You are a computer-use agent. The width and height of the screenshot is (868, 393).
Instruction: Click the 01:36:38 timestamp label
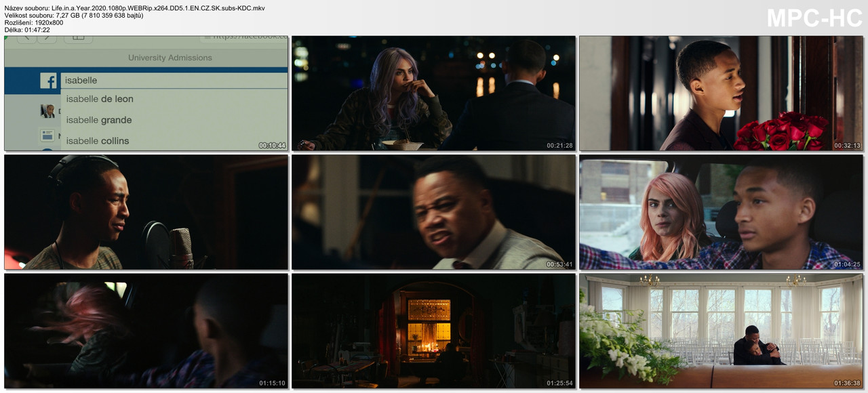(847, 383)
